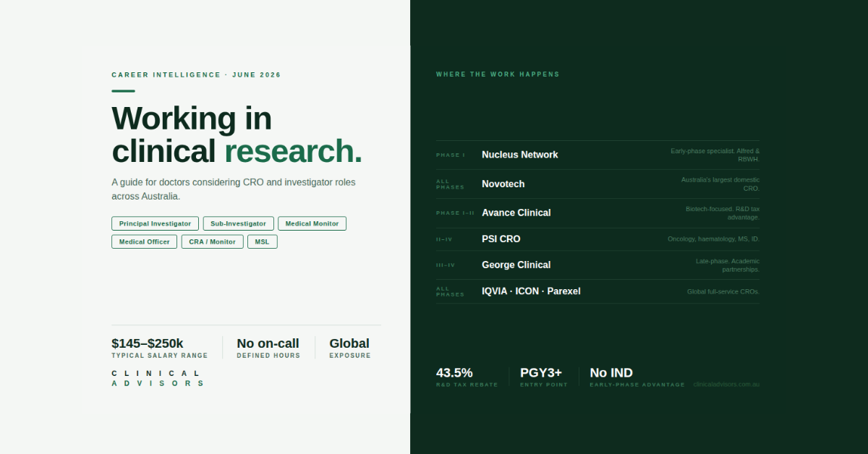
Task: Click the Biotech-focused R&D tax description
Action: tap(723, 213)
